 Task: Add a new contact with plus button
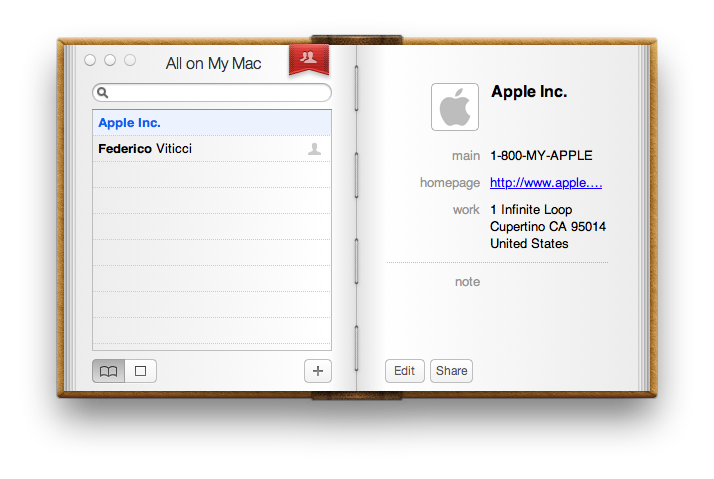(x=318, y=371)
